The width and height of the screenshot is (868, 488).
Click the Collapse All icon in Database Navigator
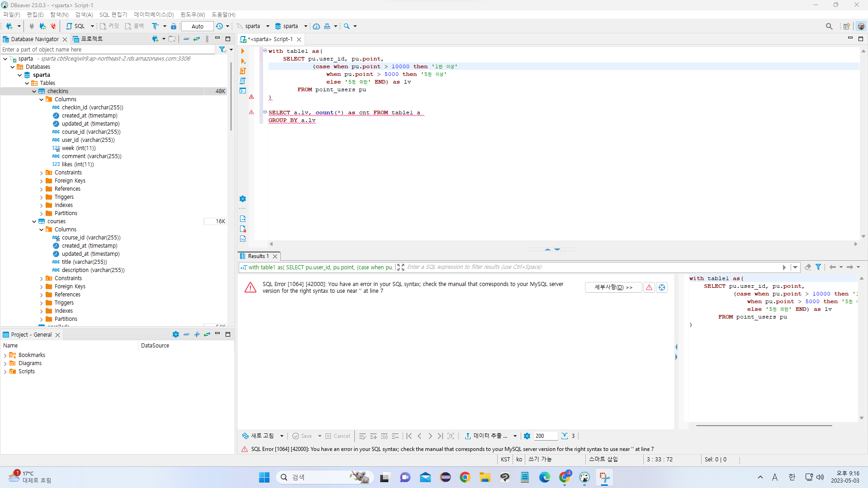(x=186, y=39)
